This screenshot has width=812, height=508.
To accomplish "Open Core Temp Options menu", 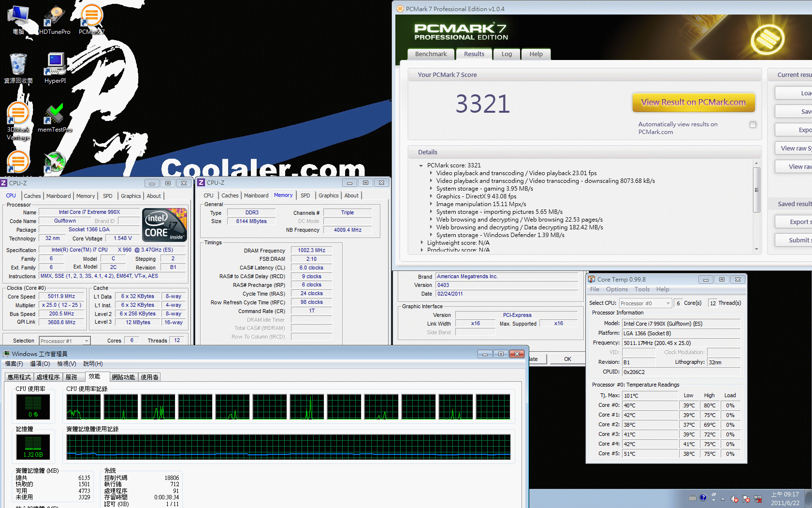I will (x=617, y=289).
